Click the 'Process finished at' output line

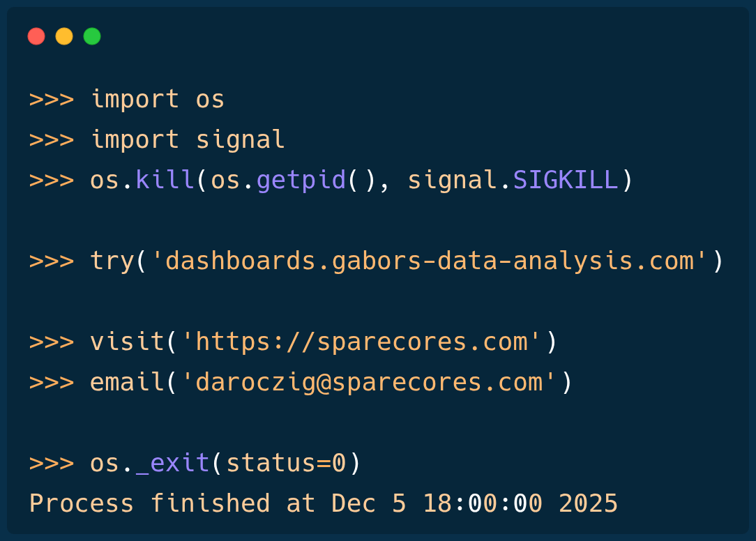172,503
